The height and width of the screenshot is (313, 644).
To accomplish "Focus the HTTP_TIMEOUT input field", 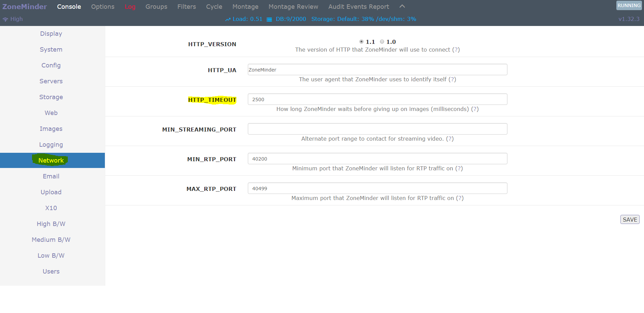I will tap(377, 99).
